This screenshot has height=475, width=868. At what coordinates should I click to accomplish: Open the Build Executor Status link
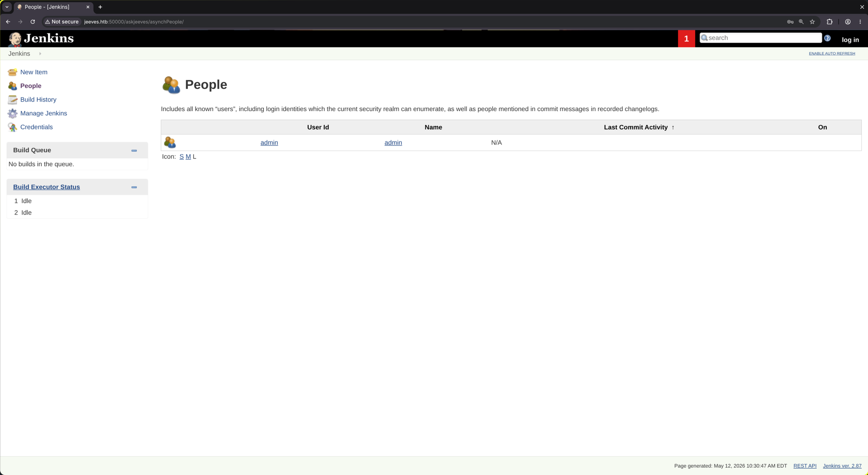tap(46, 187)
